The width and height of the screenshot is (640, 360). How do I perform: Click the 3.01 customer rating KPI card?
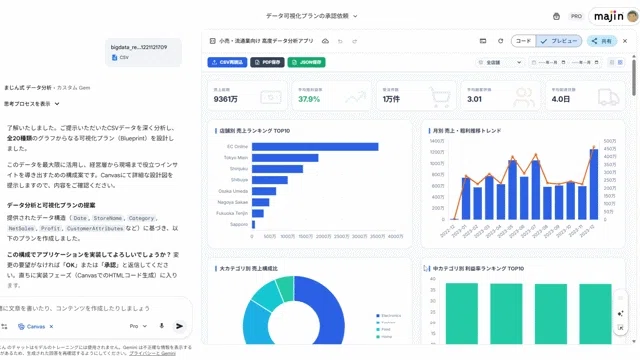(x=500, y=96)
